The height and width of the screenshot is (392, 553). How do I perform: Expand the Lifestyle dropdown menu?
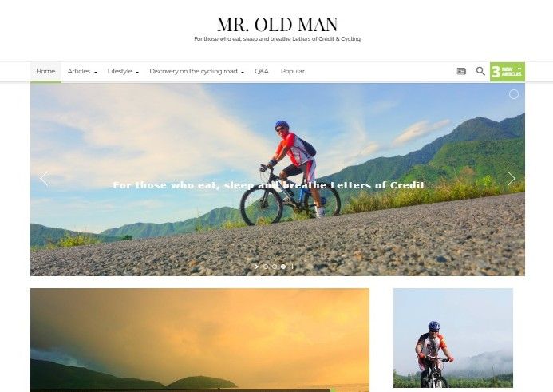[x=123, y=72]
